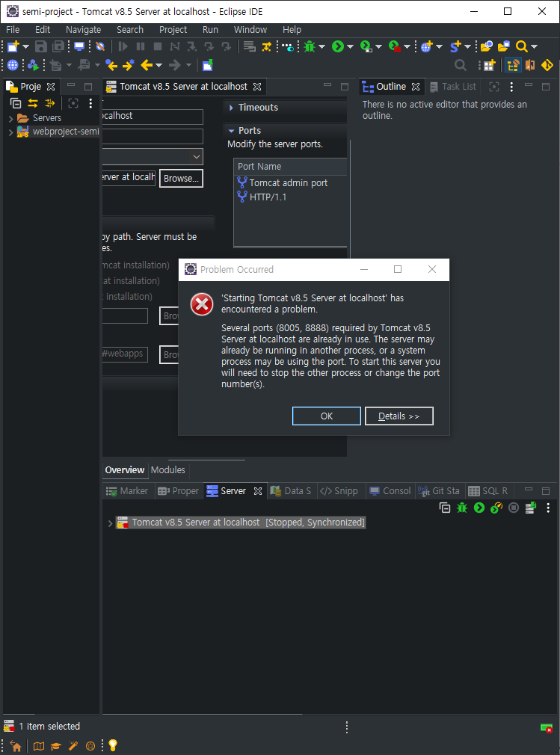The height and width of the screenshot is (755, 560).
Task: Select the Tomcat admin port row
Action: click(x=290, y=183)
